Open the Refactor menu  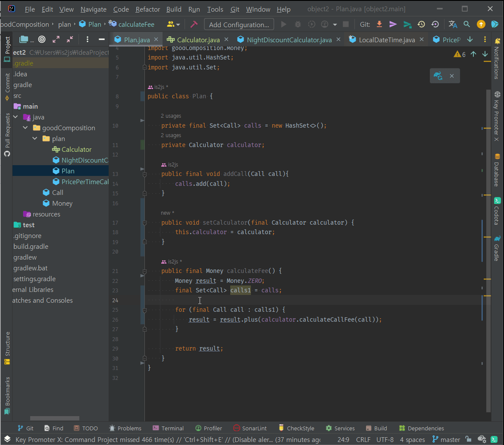pyautogui.click(x=147, y=9)
